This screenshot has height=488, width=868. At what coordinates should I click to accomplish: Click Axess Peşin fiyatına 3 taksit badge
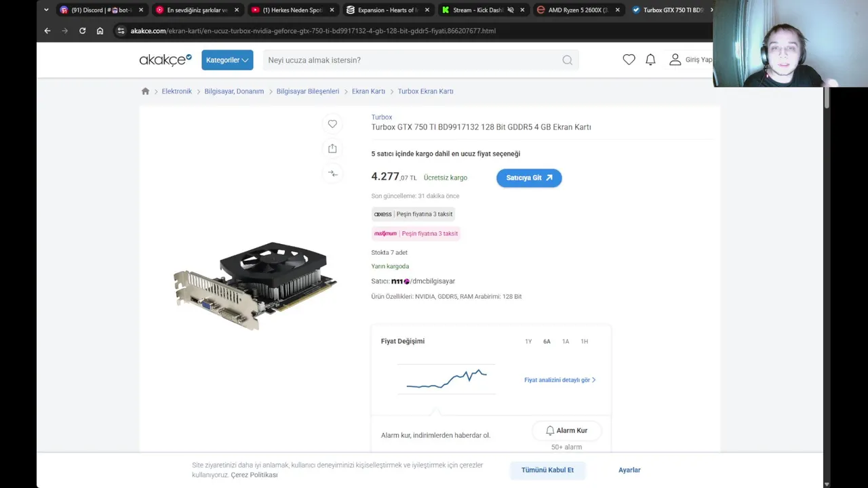(414, 214)
